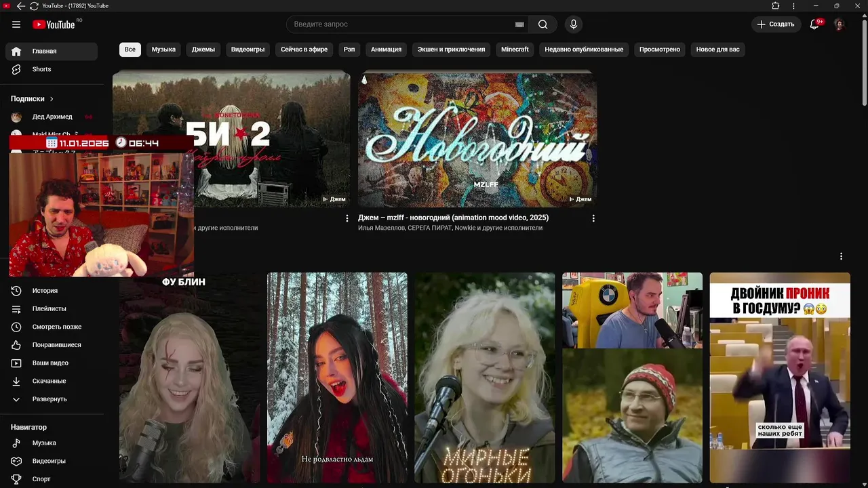The image size is (868, 488).
Task: Select the Minecraft filter chip
Action: (515, 49)
